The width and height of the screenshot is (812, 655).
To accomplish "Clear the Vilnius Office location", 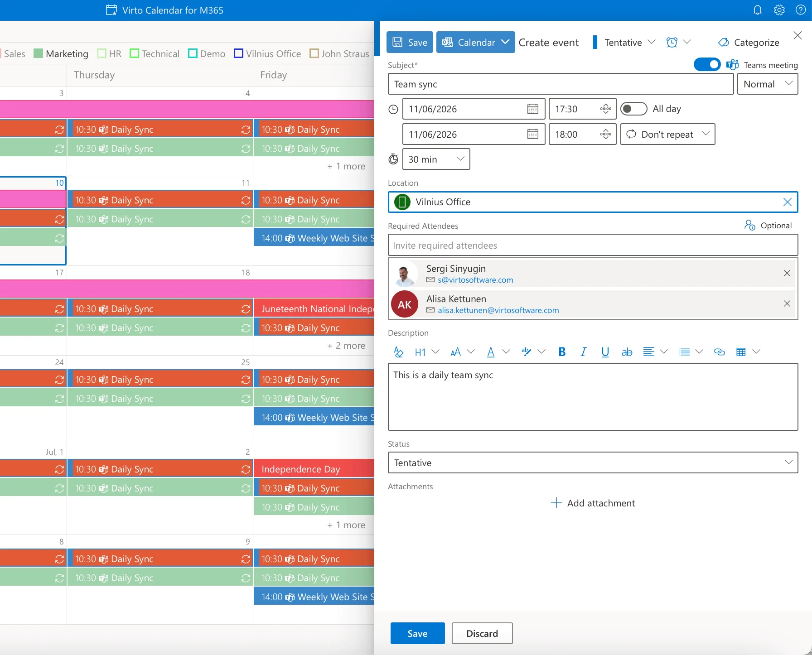I will click(x=787, y=202).
